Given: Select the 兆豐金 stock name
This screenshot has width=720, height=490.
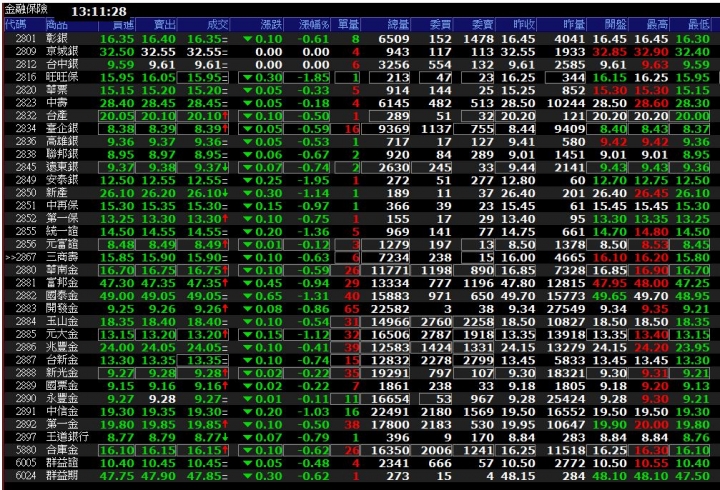Looking at the screenshot, I should tap(62, 347).
